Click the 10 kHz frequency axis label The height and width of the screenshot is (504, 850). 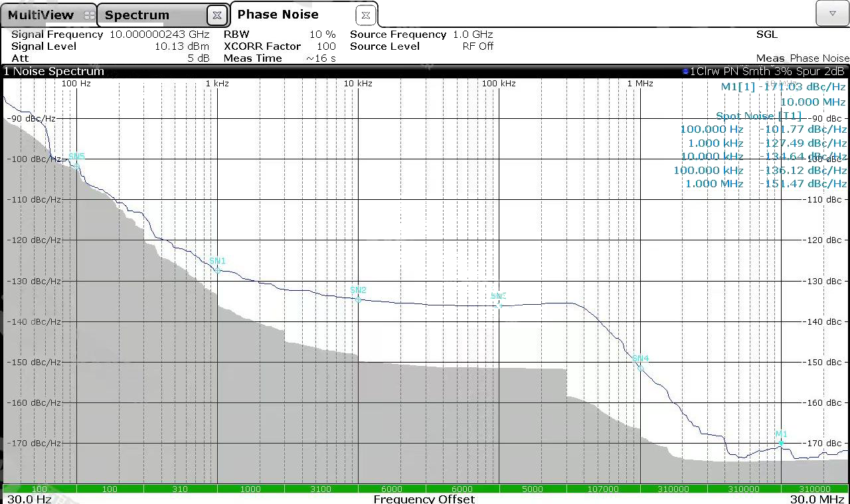pyautogui.click(x=358, y=83)
